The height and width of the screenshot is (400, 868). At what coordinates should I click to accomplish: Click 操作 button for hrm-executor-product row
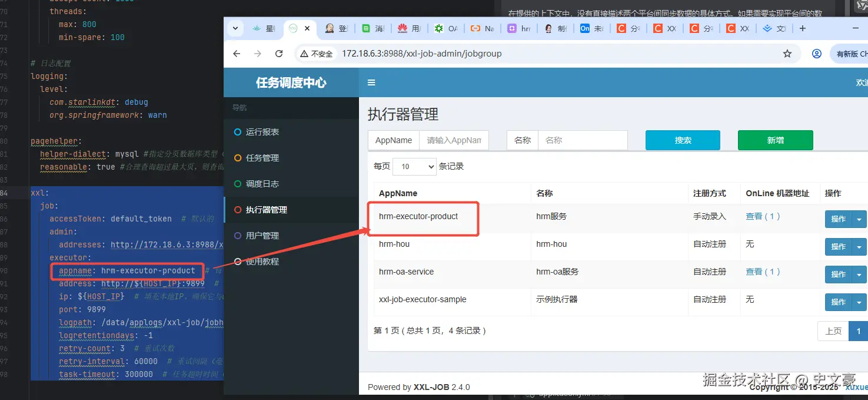838,219
